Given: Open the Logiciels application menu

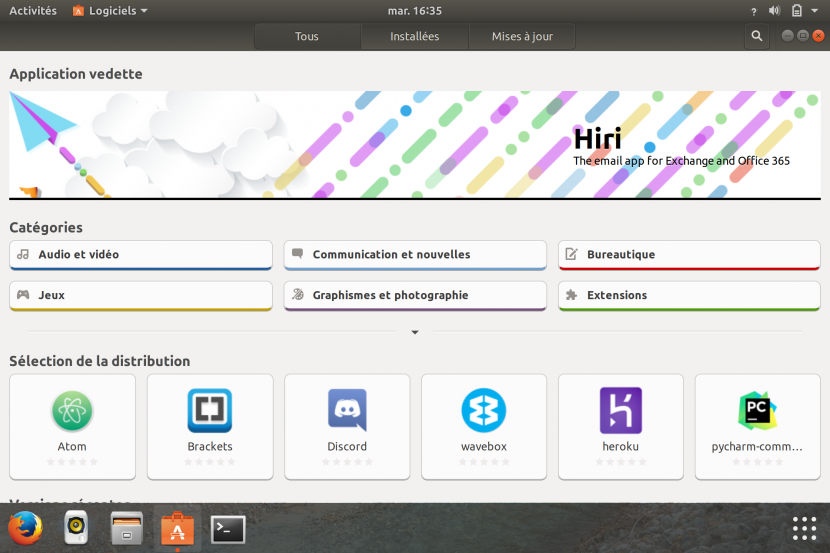Looking at the screenshot, I should (x=110, y=11).
